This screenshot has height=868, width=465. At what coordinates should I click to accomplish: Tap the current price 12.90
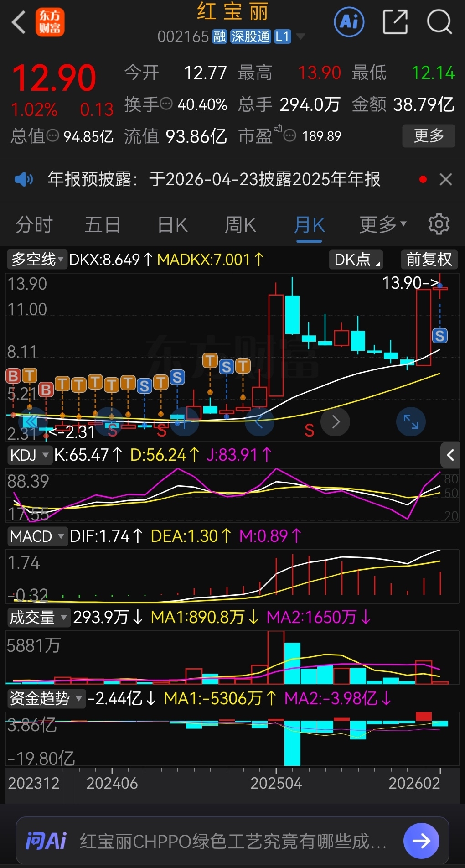pos(54,78)
